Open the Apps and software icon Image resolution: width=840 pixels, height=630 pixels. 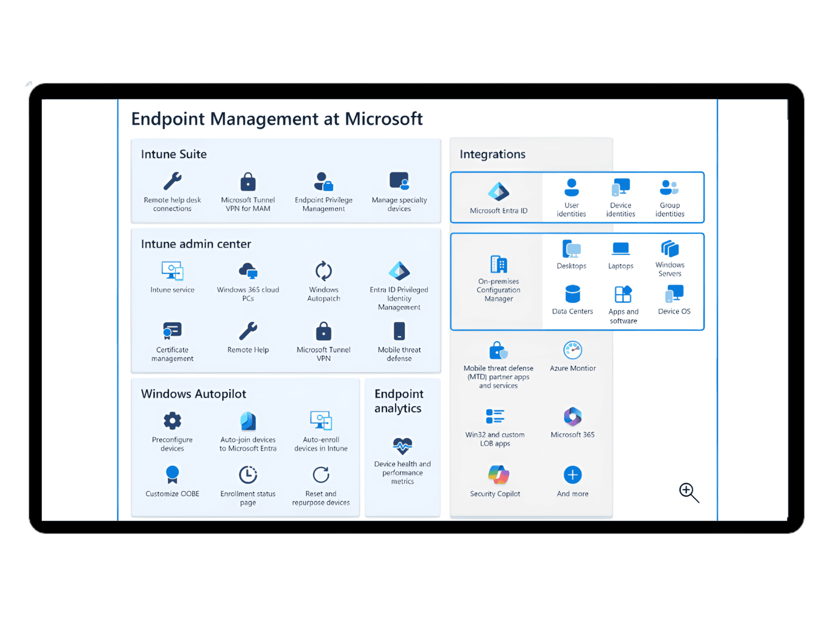click(623, 294)
